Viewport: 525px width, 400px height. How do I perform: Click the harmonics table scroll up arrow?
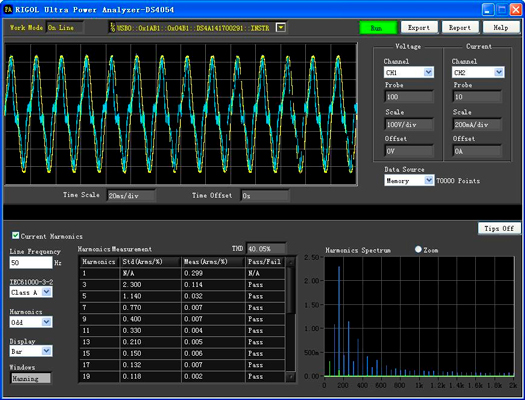point(291,262)
